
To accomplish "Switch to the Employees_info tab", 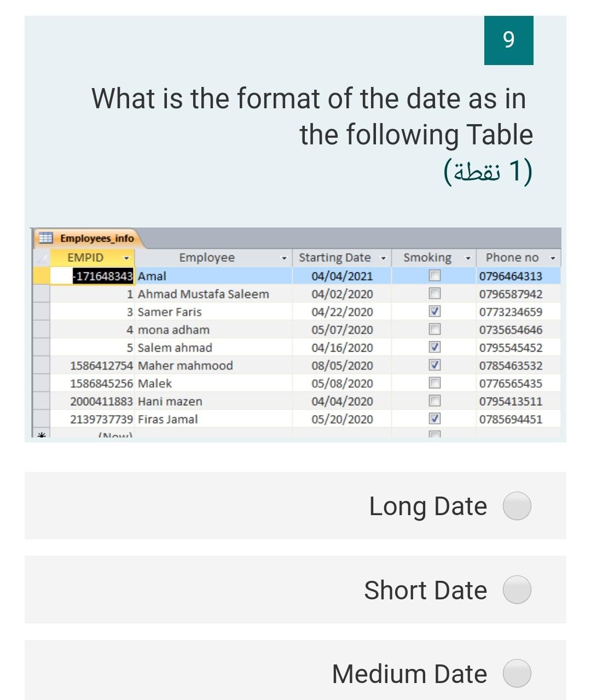I will point(97,238).
